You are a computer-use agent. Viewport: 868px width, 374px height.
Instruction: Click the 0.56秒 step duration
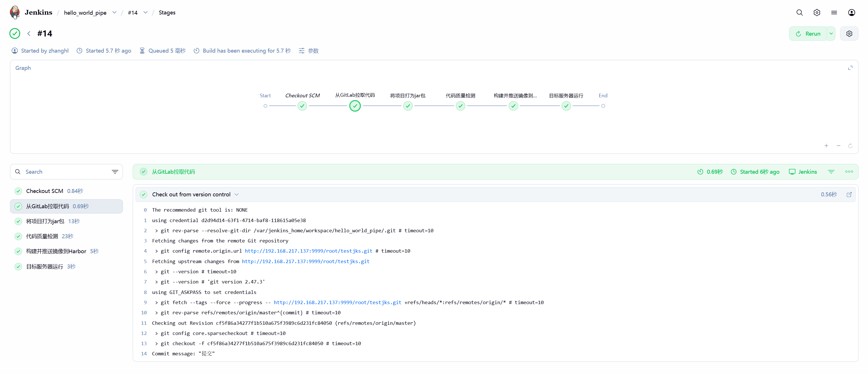pyautogui.click(x=829, y=195)
